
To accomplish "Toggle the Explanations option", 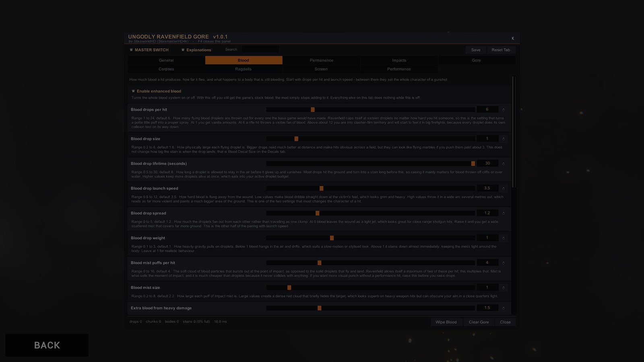I will tap(196, 50).
